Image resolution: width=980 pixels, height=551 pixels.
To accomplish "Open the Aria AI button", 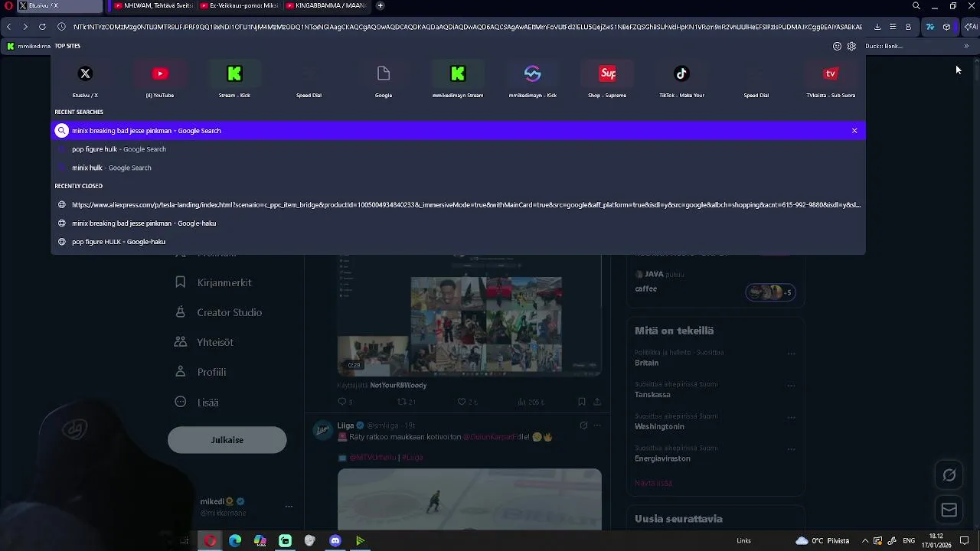I will (970, 27).
